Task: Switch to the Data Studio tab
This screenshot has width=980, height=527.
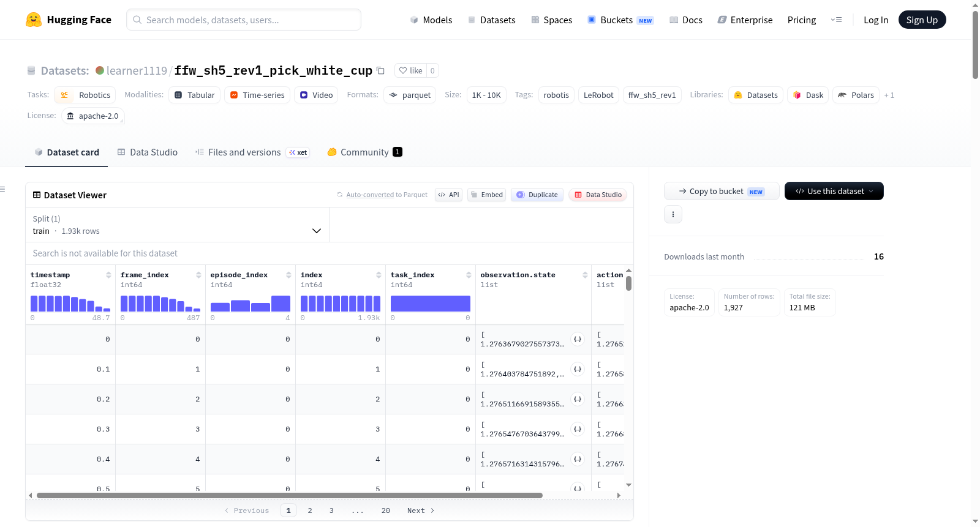Action: point(148,152)
